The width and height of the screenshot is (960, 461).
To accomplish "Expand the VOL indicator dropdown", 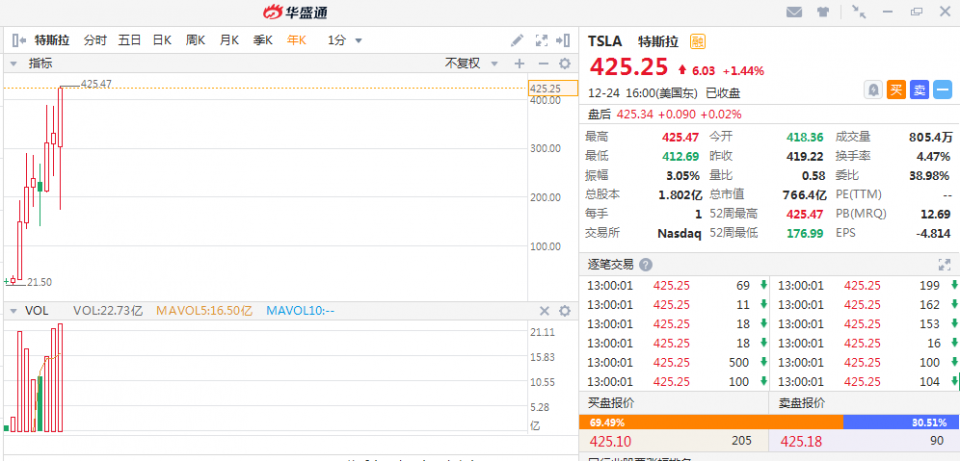I will tap(13, 311).
